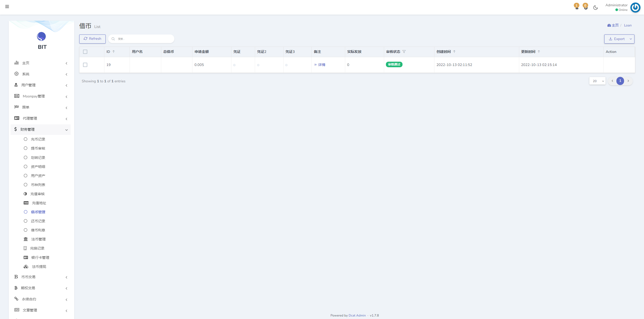644x319 pixels.
Task: Open the 20 per-page selector
Action: (597, 81)
